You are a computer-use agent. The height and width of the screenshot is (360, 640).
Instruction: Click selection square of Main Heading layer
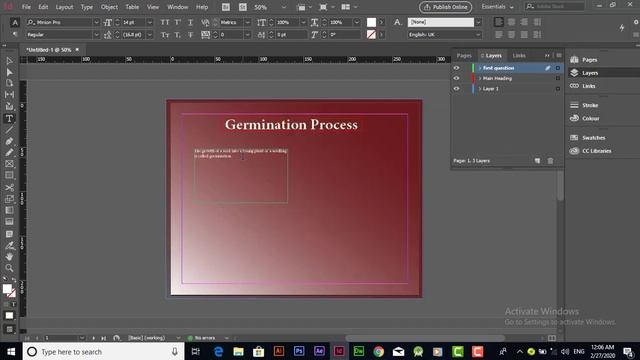pyautogui.click(x=558, y=78)
